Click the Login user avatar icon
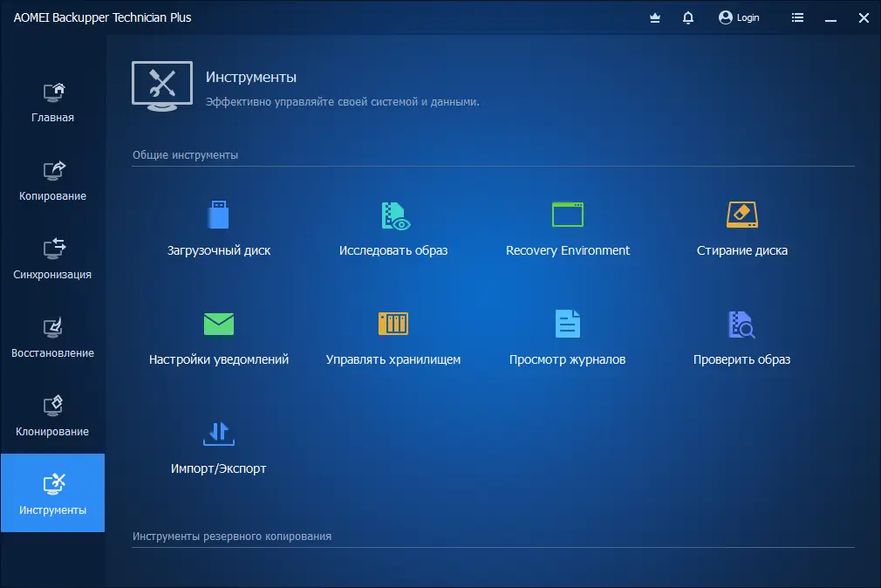The width and height of the screenshot is (881, 588). coord(726,17)
